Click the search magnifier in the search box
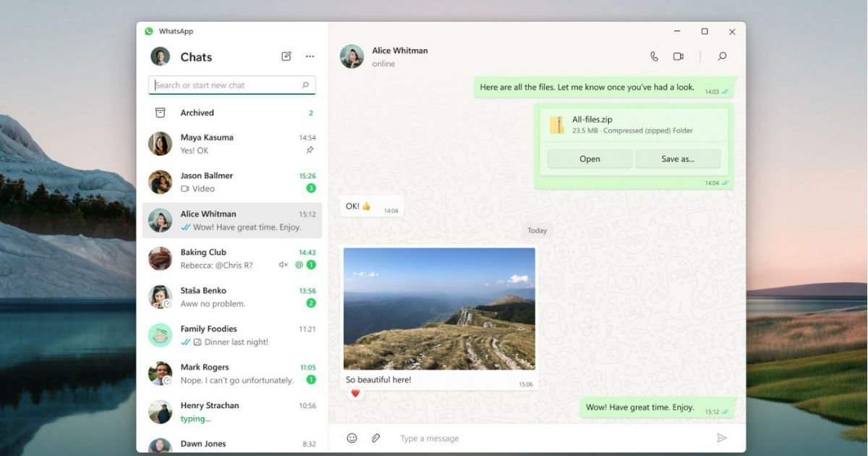Screen dimensions: 868x456 point(305,85)
